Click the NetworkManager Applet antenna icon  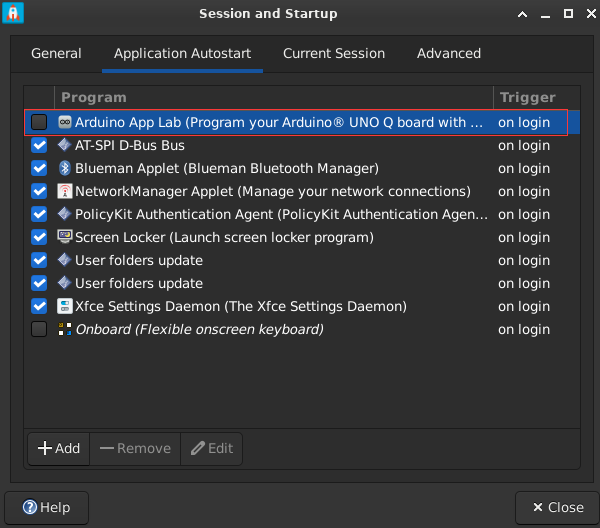(65, 191)
